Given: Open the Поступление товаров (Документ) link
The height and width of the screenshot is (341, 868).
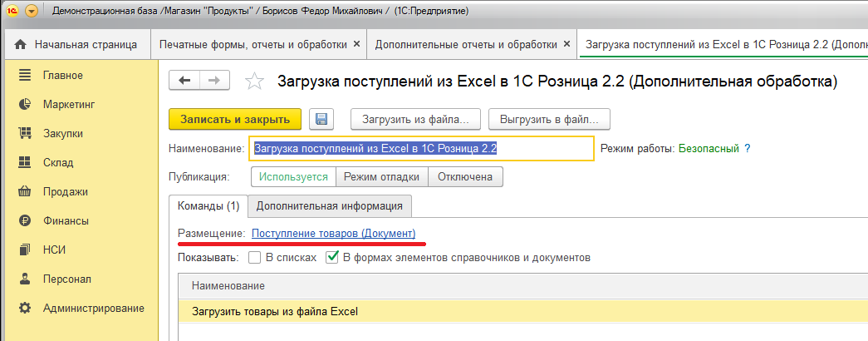Looking at the screenshot, I should (x=333, y=234).
